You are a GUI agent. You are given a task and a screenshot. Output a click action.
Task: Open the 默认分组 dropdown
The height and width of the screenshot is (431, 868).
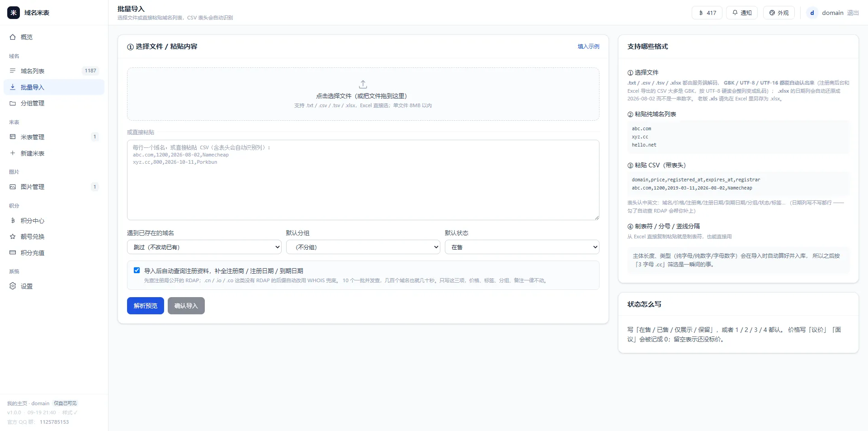363,247
